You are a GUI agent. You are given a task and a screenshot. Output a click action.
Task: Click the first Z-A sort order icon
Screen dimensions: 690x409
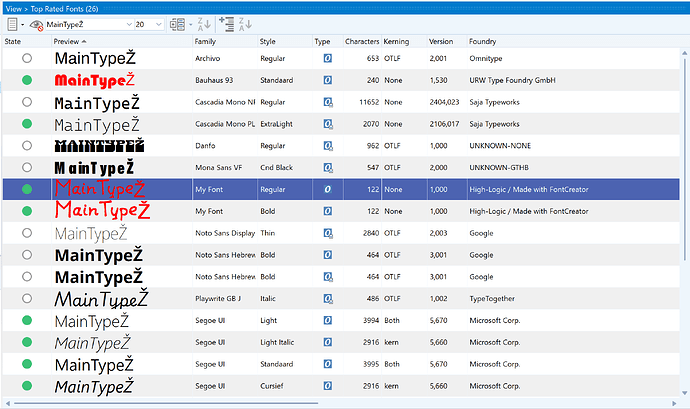204,25
